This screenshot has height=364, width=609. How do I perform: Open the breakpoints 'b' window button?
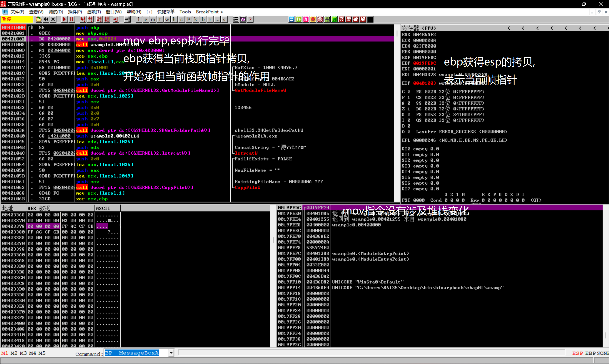[x=203, y=19]
